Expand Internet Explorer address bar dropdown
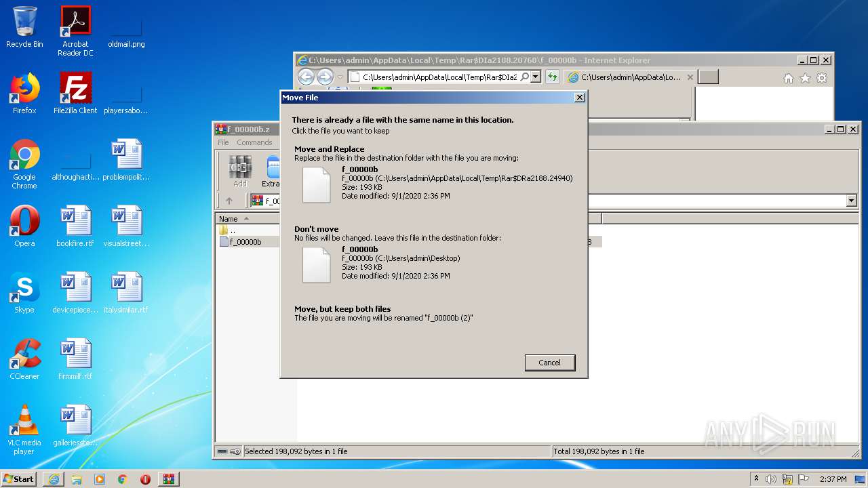The image size is (868, 488). pyautogui.click(x=536, y=77)
